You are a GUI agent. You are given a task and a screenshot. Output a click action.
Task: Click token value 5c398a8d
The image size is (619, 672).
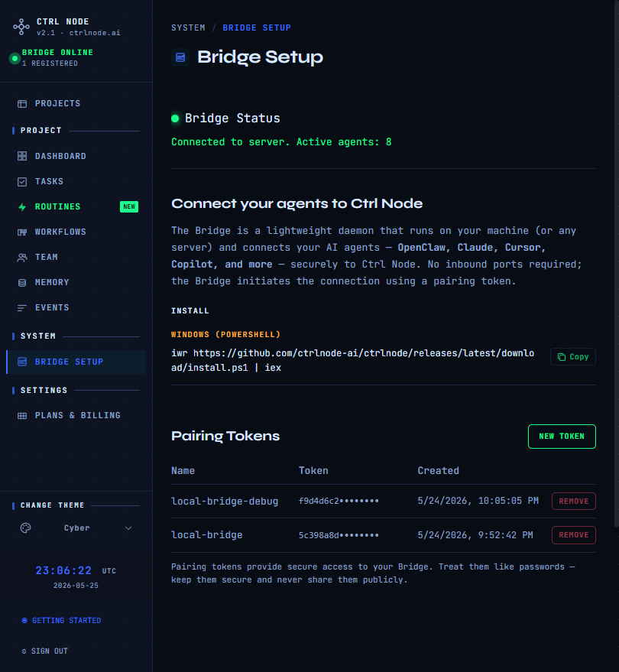point(339,535)
